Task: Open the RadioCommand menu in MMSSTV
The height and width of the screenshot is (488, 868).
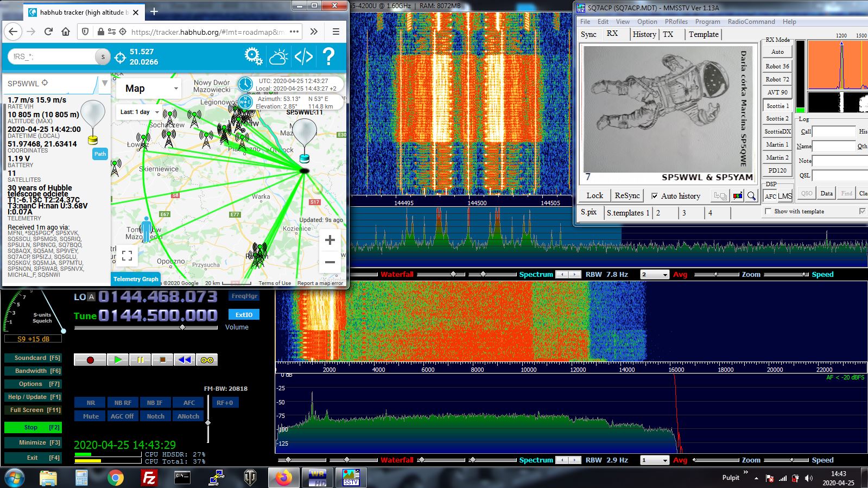Action: 751,22
